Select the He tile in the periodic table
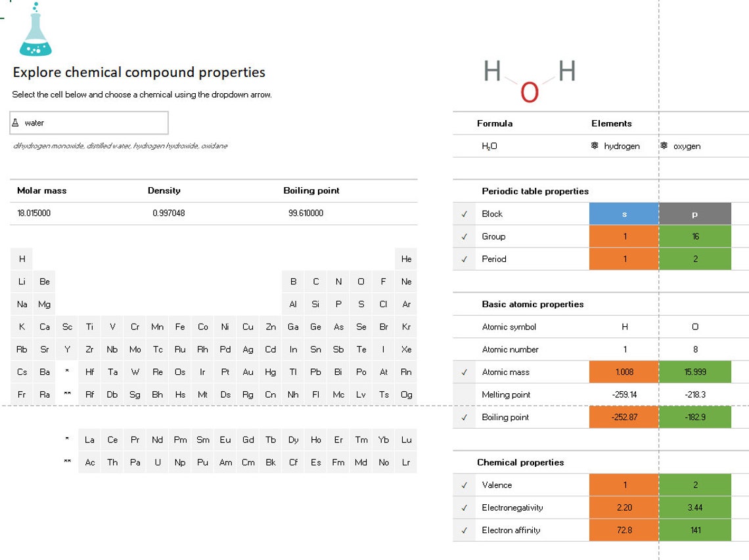 (406, 259)
